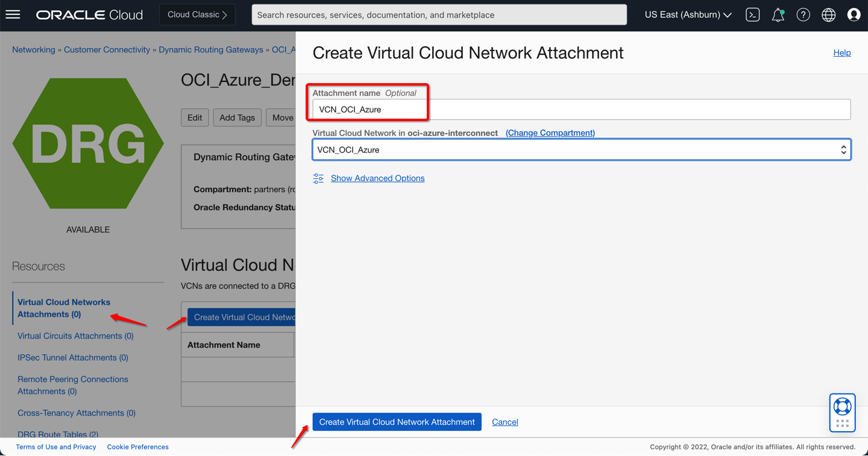The image size is (868, 456).
Task: Open the Cloud Shell developer tools icon
Action: click(x=753, y=15)
